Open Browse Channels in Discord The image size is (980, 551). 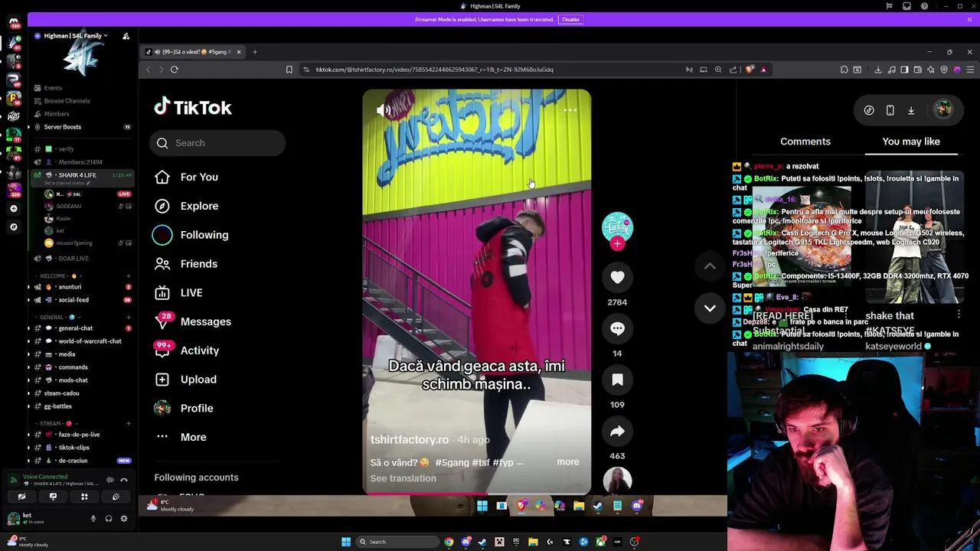pyautogui.click(x=67, y=101)
